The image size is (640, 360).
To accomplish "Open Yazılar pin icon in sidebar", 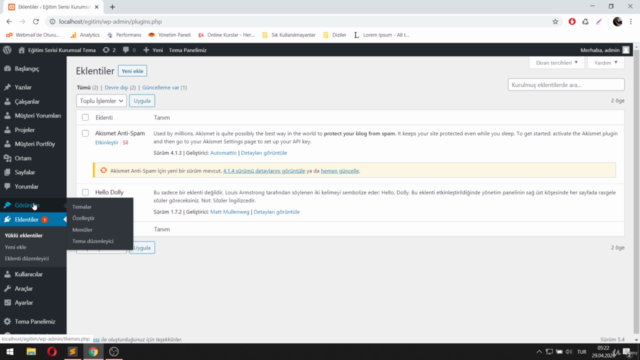I will [7, 87].
